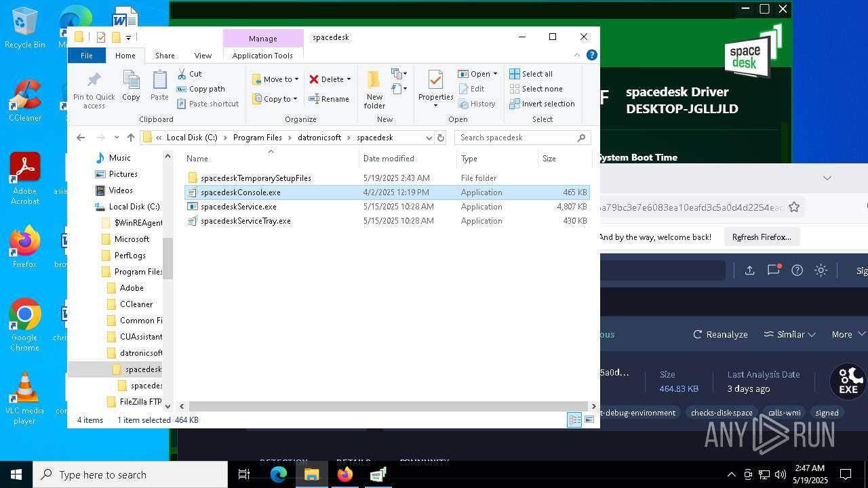Click Pin to Quick access icon
This screenshot has width=868, height=488.
(94, 89)
